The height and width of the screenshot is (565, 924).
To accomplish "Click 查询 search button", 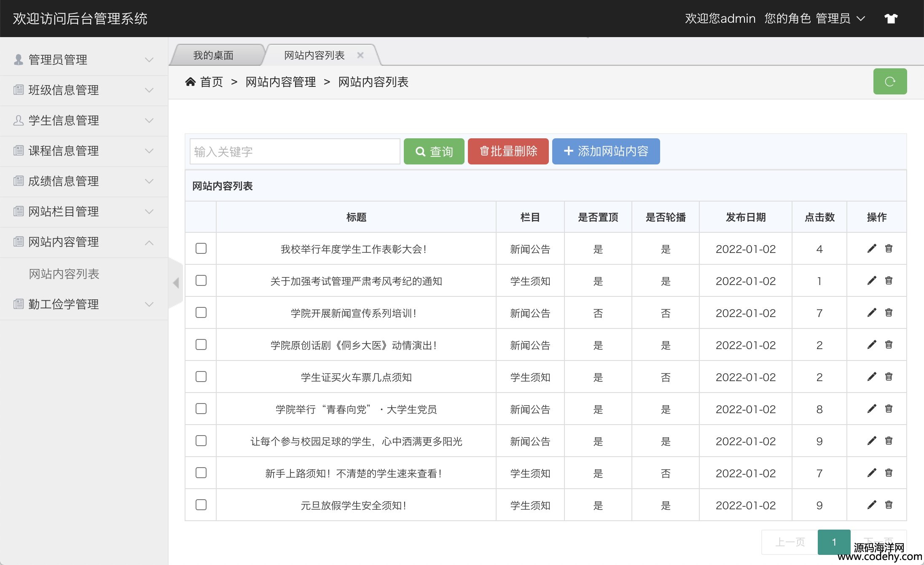I will point(434,151).
